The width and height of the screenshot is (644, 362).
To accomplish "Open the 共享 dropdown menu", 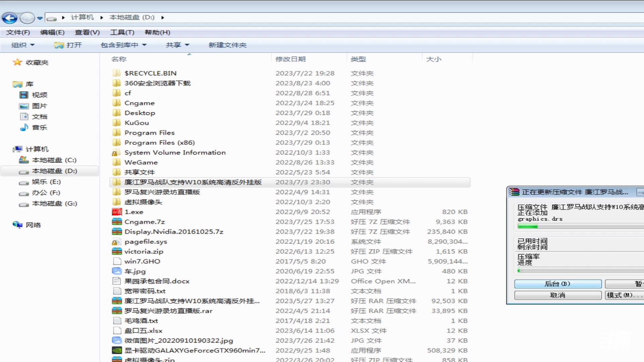I will [x=177, y=45].
